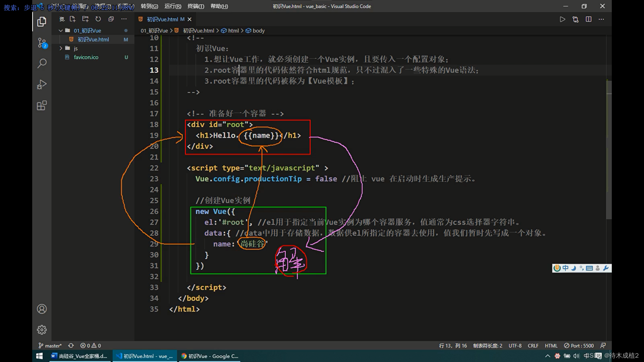The width and height of the screenshot is (644, 362).
Task: Run code with the play icon
Action: tap(562, 19)
